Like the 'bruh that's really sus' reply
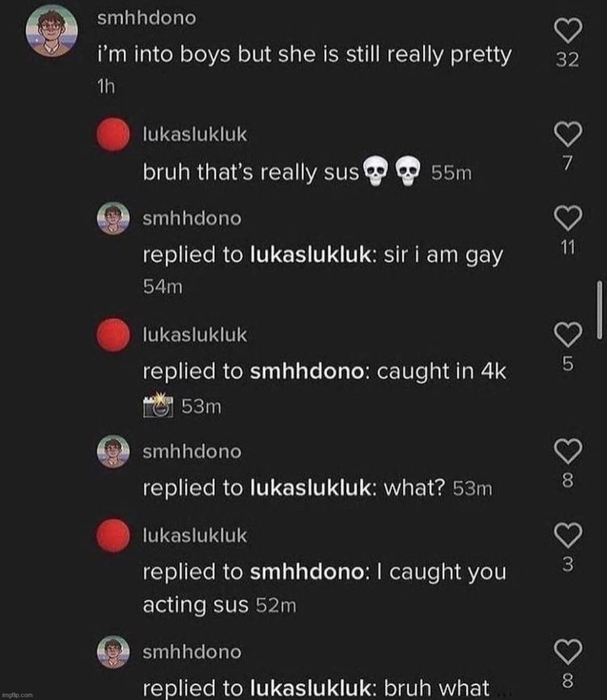This screenshot has width=607, height=700. coord(567,134)
